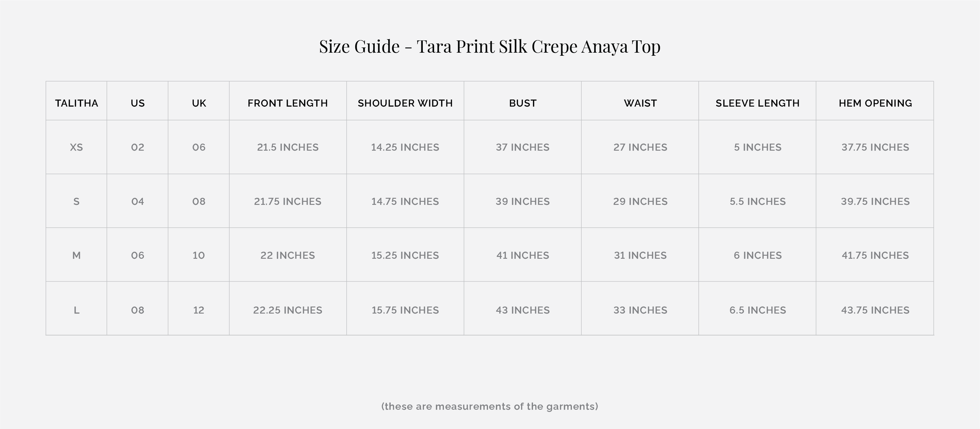
Task: Select the SLEEVE LENGTH column header
Action: (757, 103)
